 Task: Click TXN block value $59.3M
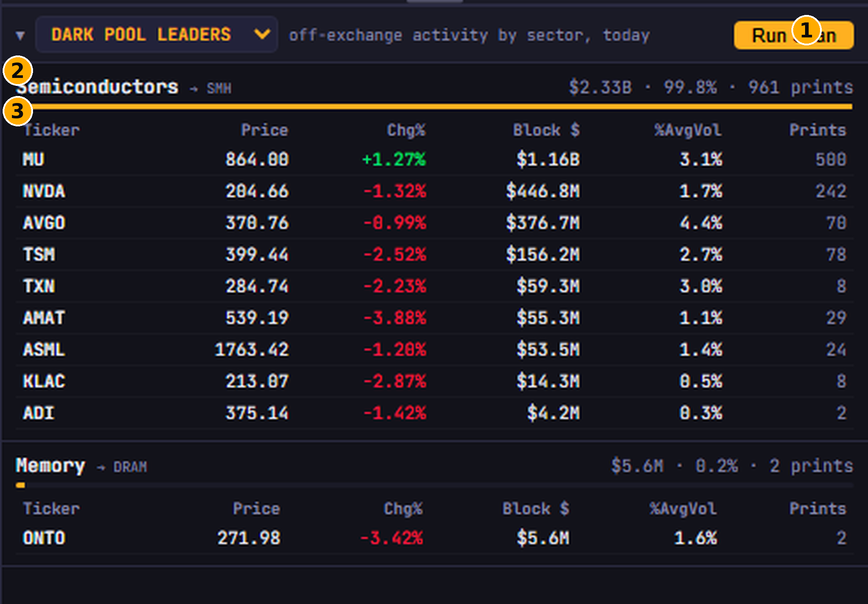548,286
